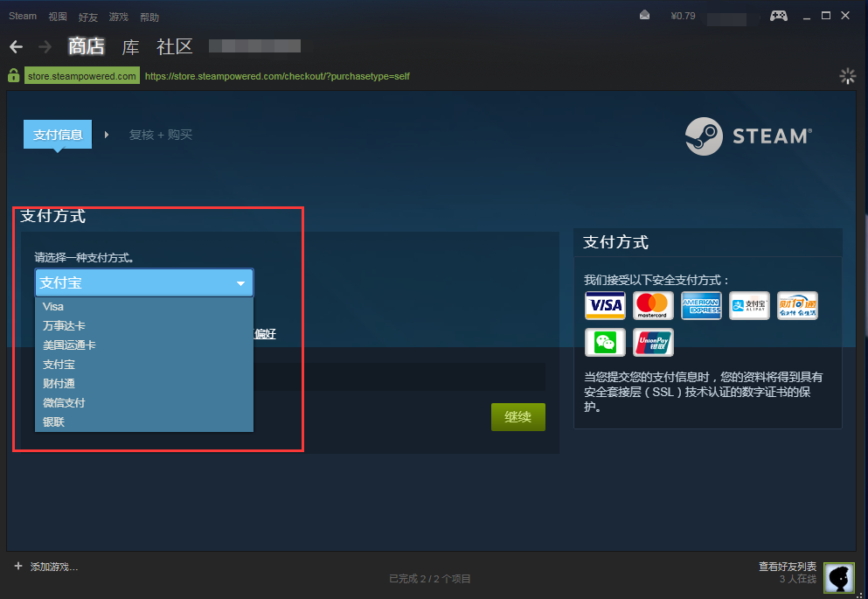Launch Big Picture mode controller icon

coord(778,16)
